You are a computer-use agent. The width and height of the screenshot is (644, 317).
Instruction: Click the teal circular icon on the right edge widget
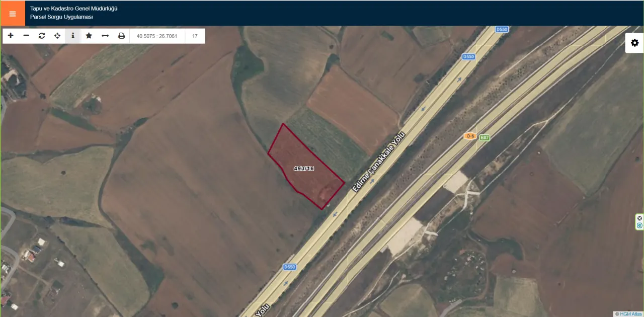pos(639,225)
